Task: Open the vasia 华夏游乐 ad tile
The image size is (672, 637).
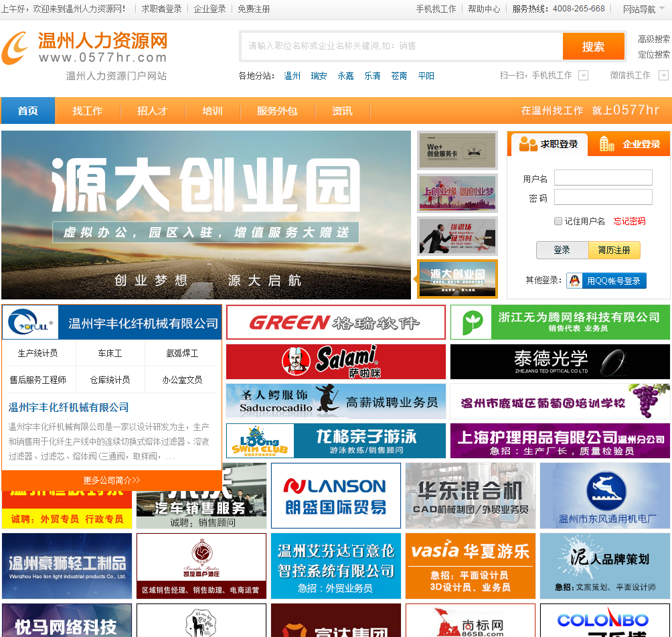Action: (x=470, y=566)
